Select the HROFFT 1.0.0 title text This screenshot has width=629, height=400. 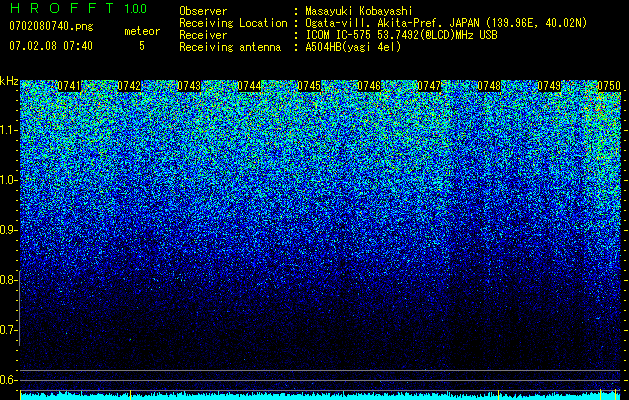78,8
